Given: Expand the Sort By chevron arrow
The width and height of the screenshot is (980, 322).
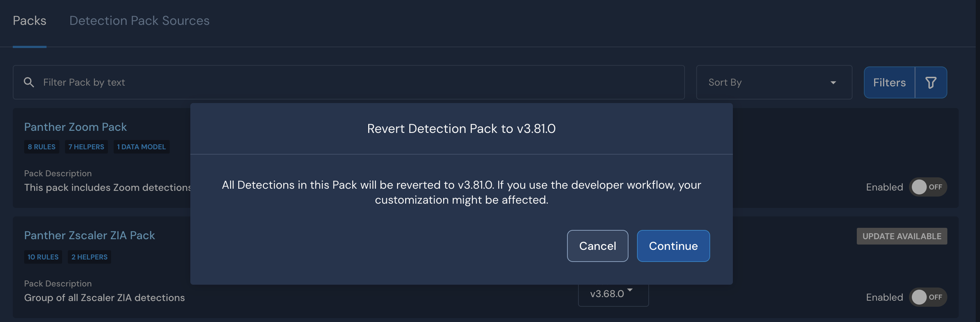Looking at the screenshot, I should (x=834, y=82).
